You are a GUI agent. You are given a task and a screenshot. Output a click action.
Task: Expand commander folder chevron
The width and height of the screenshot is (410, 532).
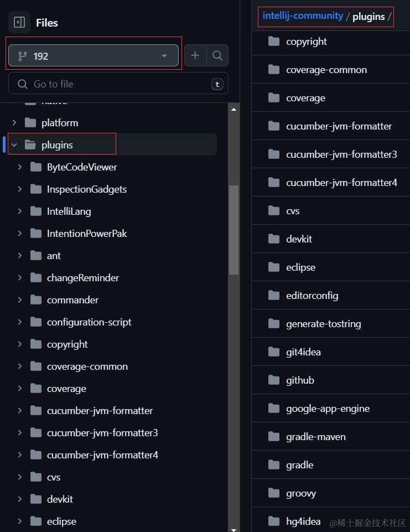[x=20, y=300]
